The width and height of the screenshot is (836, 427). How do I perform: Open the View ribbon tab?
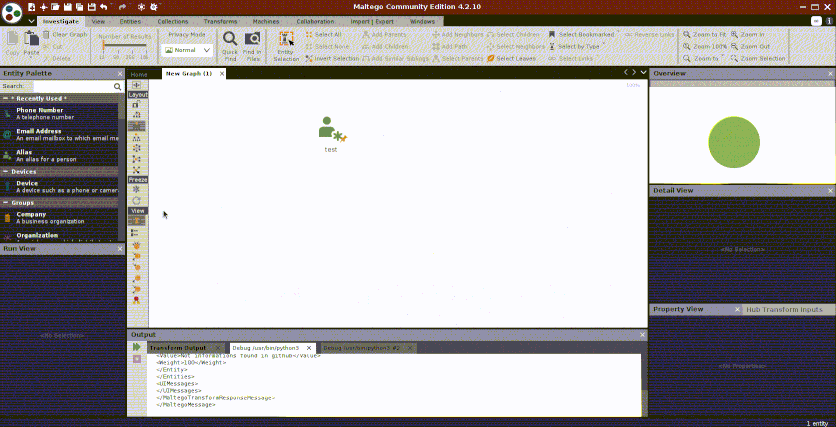[98, 21]
